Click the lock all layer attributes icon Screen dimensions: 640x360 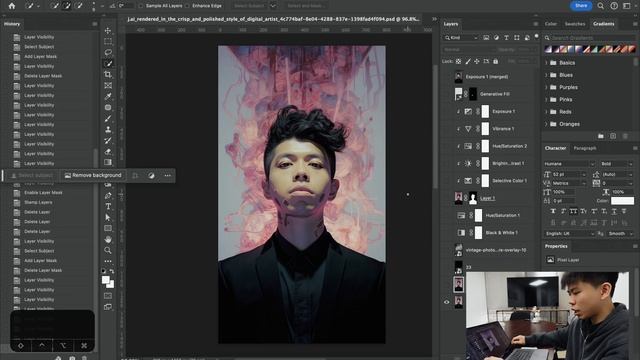tap(496, 61)
